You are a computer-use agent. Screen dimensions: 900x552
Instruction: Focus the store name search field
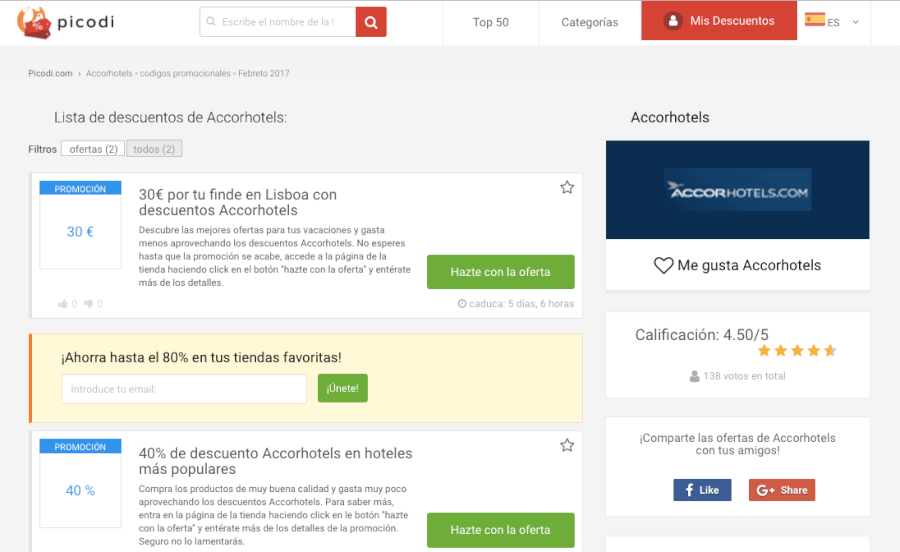(x=278, y=22)
